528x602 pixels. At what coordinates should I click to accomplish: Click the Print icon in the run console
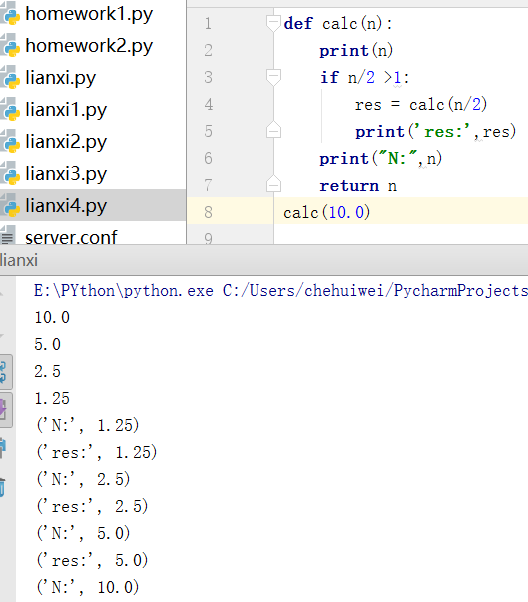[3, 448]
